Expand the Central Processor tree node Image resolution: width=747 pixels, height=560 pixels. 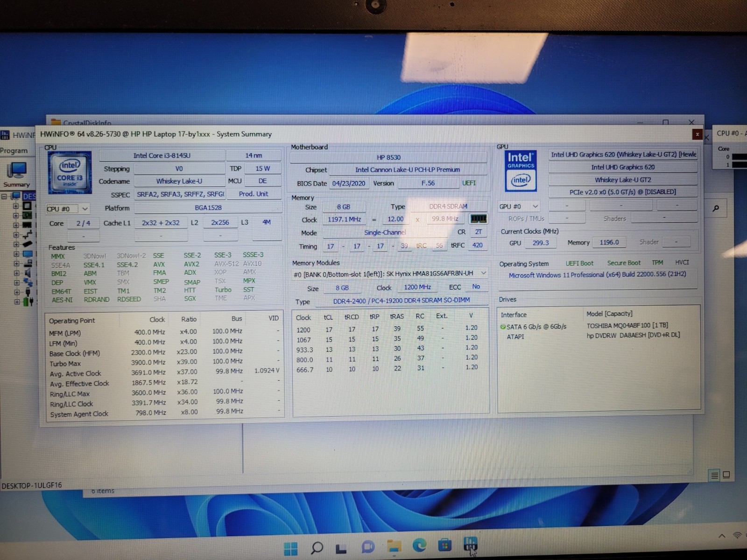[16, 206]
